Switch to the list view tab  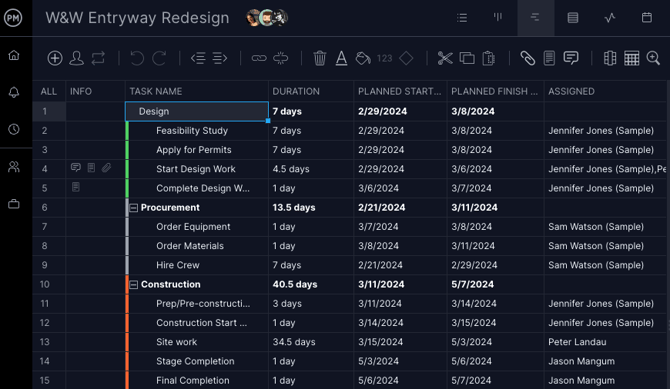tap(462, 18)
